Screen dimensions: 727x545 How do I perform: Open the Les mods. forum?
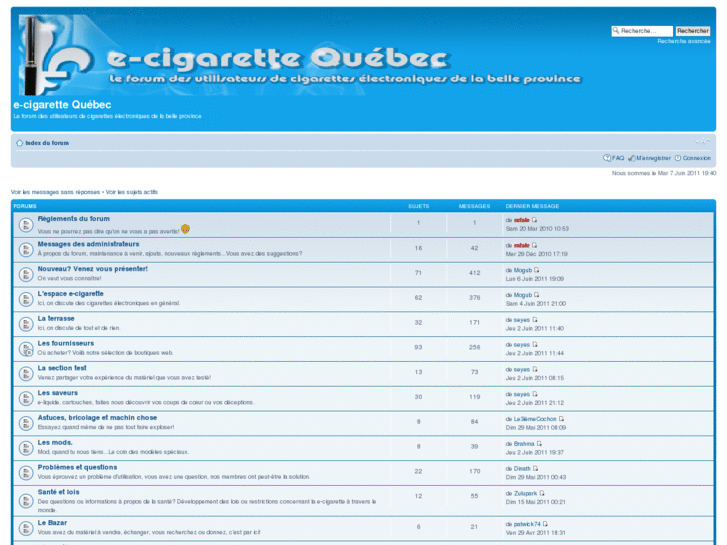[x=55, y=442]
